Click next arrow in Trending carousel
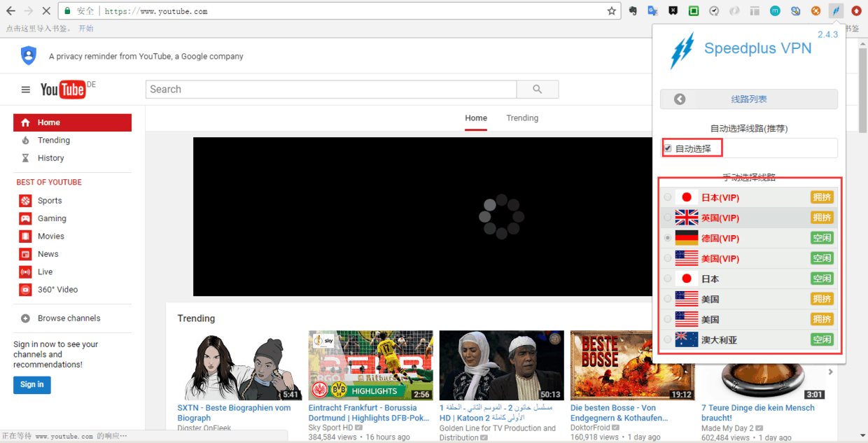Screen dimensions: 868x443 (831, 372)
